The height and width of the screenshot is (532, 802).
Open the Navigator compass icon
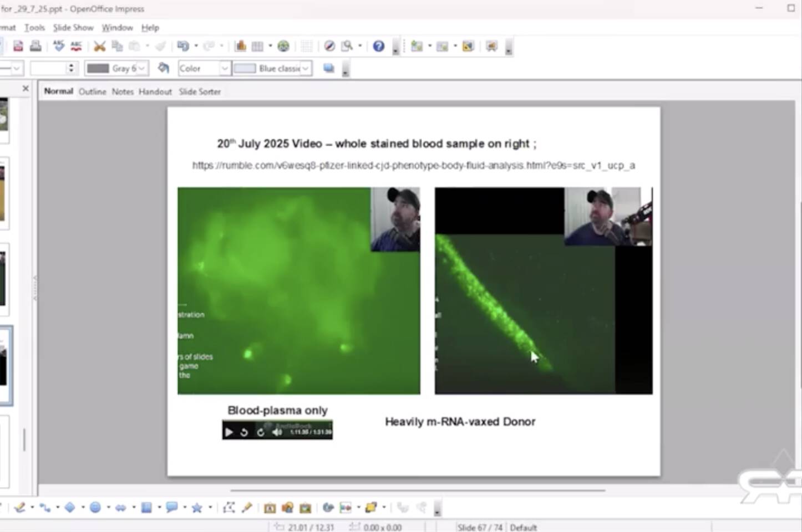[x=329, y=46]
